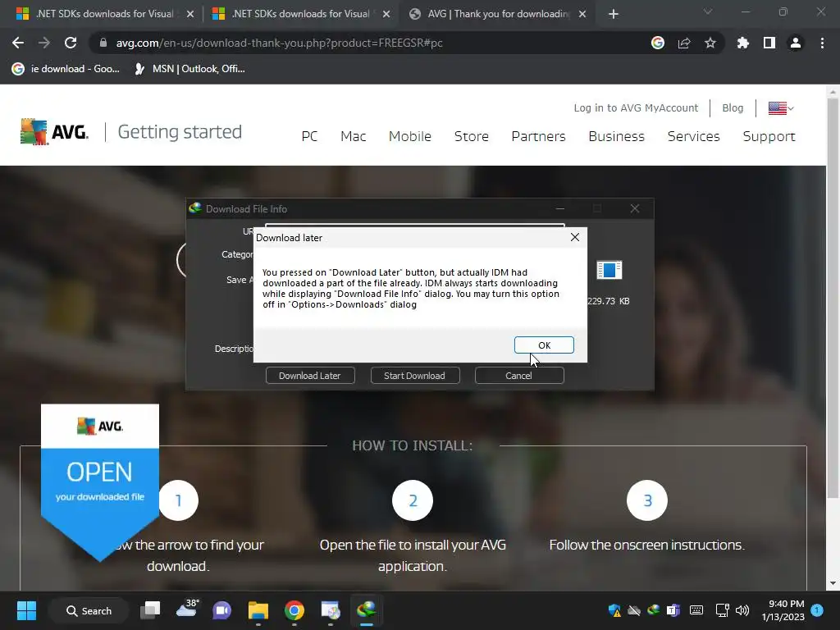Open the tab search chevron
The width and height of the screenshot is (840, 630).
pyautogui.click(x=708, y=11)
